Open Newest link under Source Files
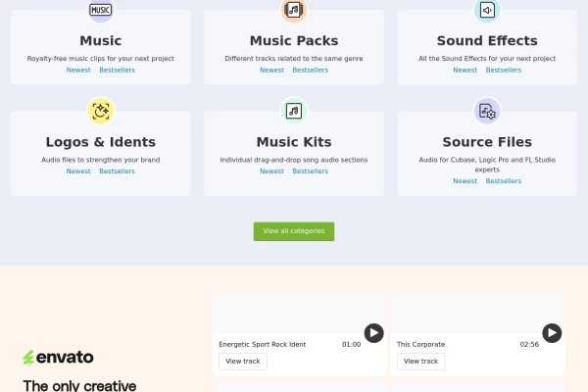 click(465, 181)
